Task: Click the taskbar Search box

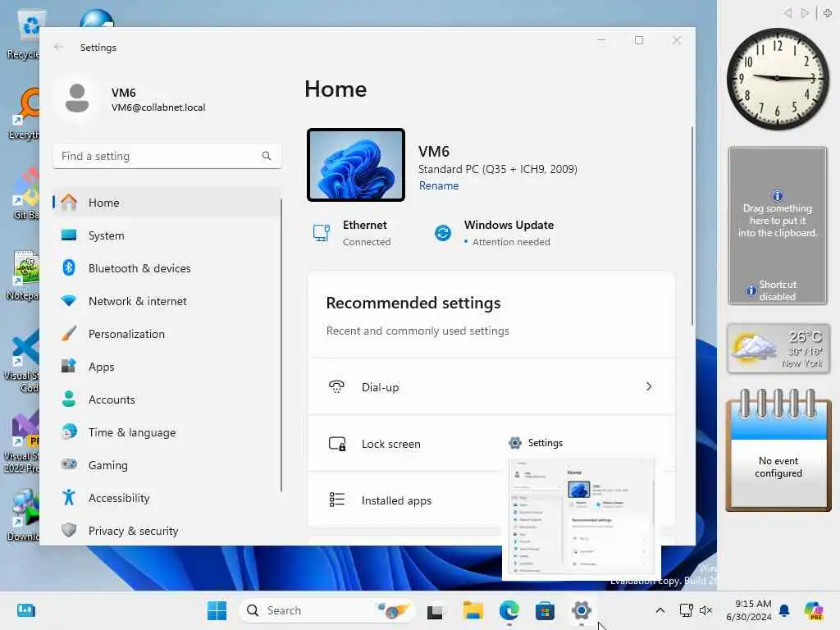Action: [x=327, y=610]
